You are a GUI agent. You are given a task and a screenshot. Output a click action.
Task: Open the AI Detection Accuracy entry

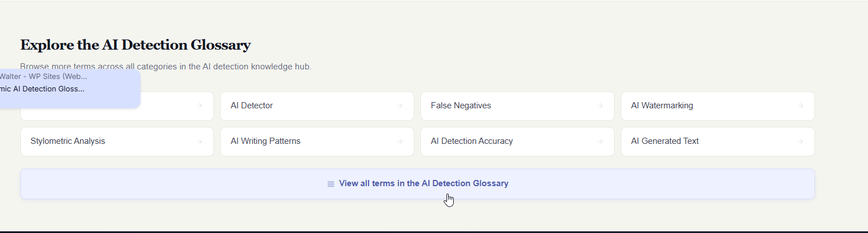click(471, 141)
